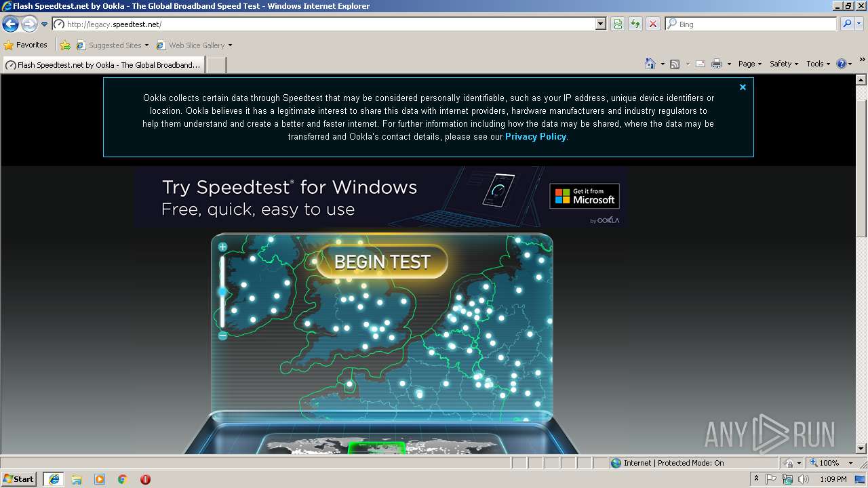
Task: Click the page vertical scrollbar thumb
Action: (x=861, y=167)
